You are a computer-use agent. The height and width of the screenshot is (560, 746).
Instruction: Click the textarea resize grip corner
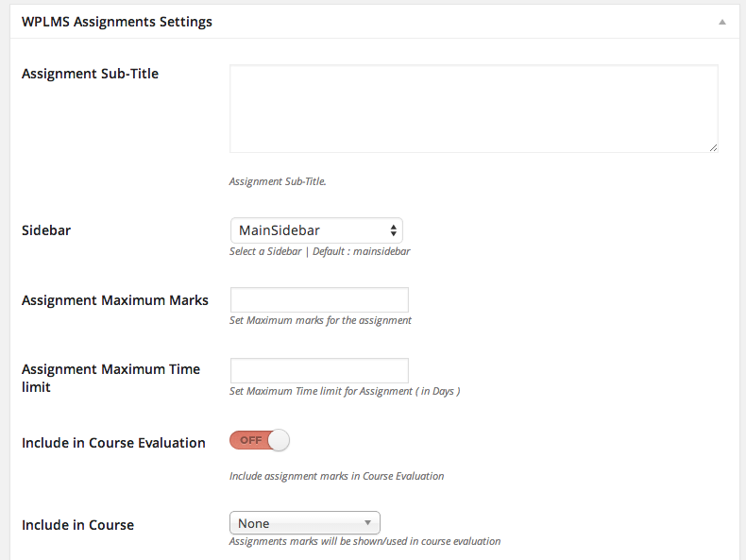click(x=713, y=148)
